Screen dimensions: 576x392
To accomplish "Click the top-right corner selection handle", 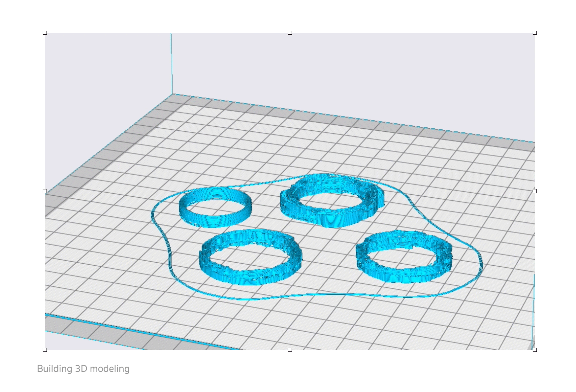I will click(x=535, y=33).
